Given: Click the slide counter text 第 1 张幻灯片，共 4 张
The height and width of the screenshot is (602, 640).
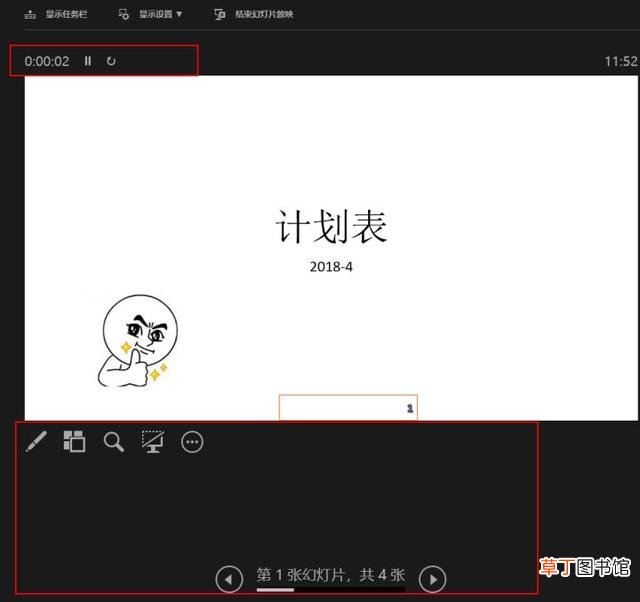Looking at the screenshot, I should point(331,575).
